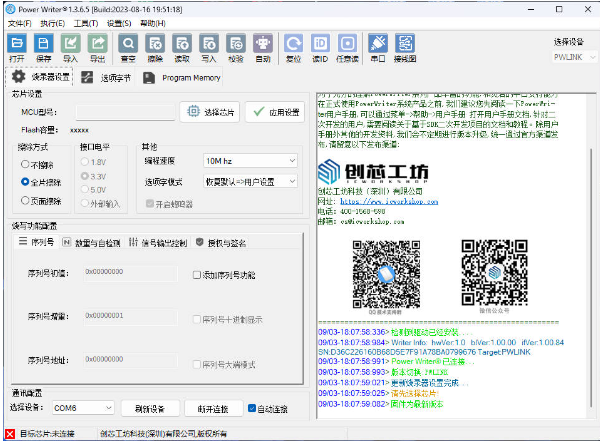Toggle the 自动连接 checkbox
This screenshot has width=600, height=444.
(x=252, y=408)
